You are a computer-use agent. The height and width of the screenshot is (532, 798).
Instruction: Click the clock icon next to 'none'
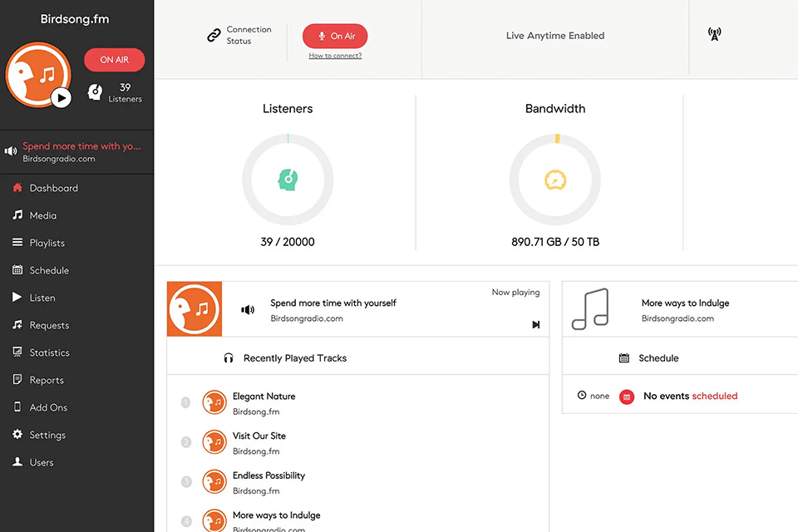(x=582, y=395)
